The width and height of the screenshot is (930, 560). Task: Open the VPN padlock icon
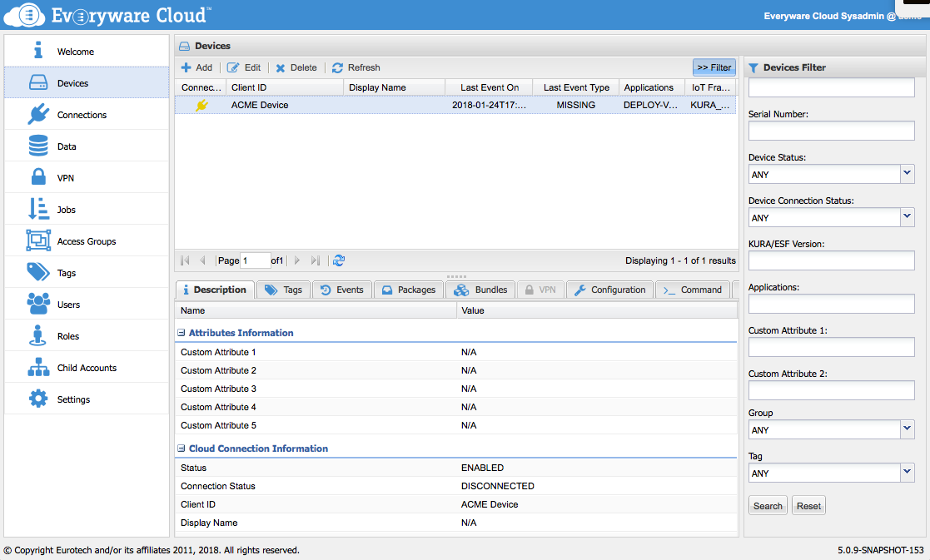[x=38, y=176]
